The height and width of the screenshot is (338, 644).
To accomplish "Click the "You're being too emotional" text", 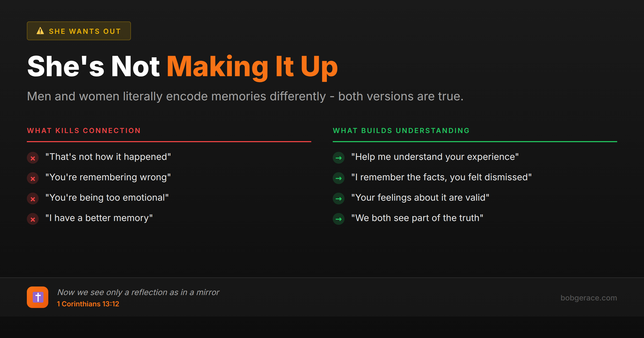I will 107,198.
